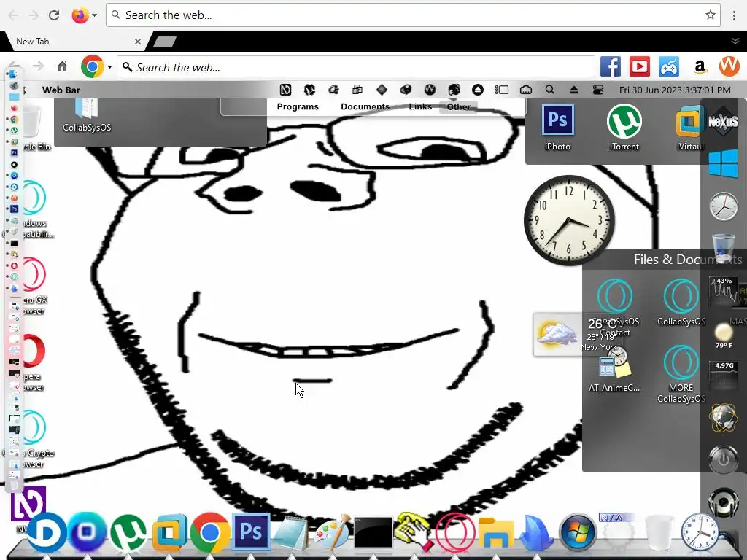Open Notepad from the bottom dock

point(290,532)
